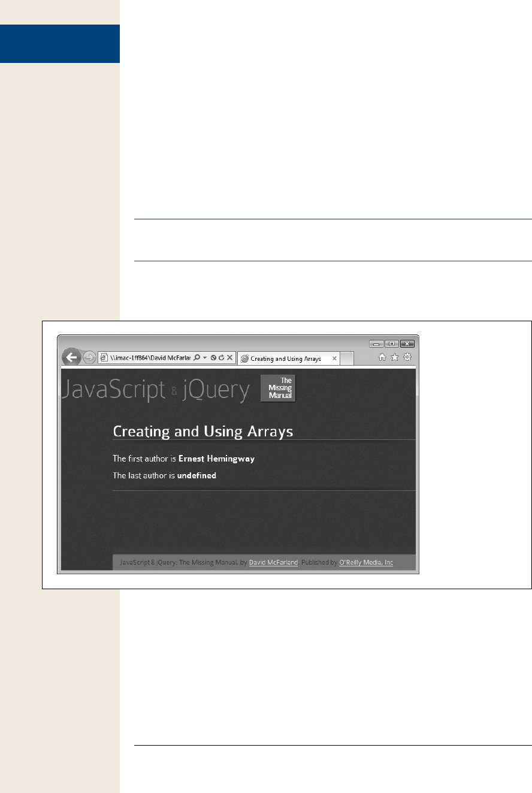Click the browser Forward arrow button
Screen dimensions: 532x793
coord(89,358)
